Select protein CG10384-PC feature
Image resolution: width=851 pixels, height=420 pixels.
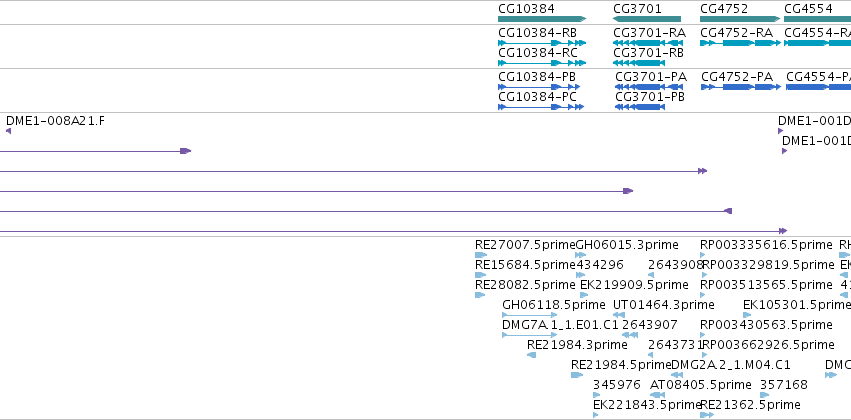click(541, 107)
